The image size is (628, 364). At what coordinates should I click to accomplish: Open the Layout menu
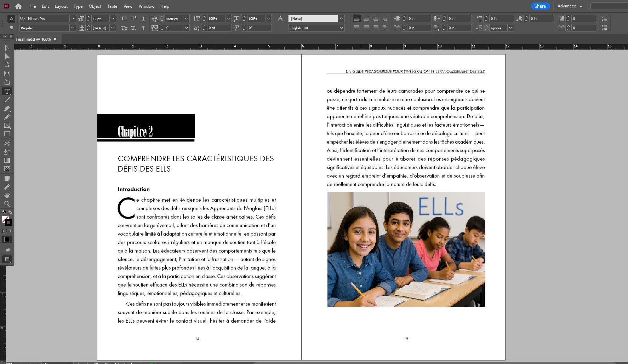tap(61, 6)
